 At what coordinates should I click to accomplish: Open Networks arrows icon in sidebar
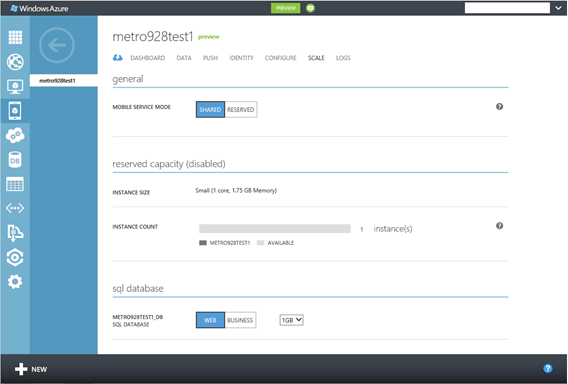pyautogui.click(x=15, y=208)
